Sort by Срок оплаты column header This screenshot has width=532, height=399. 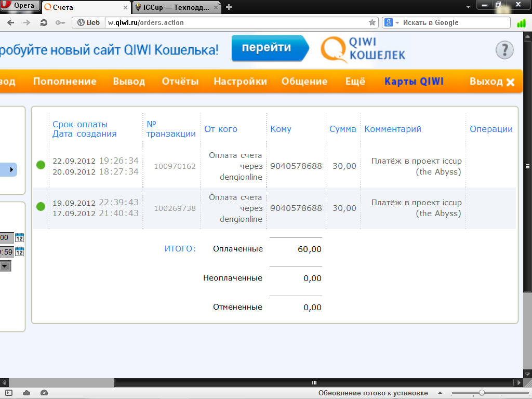pos(80,124)
